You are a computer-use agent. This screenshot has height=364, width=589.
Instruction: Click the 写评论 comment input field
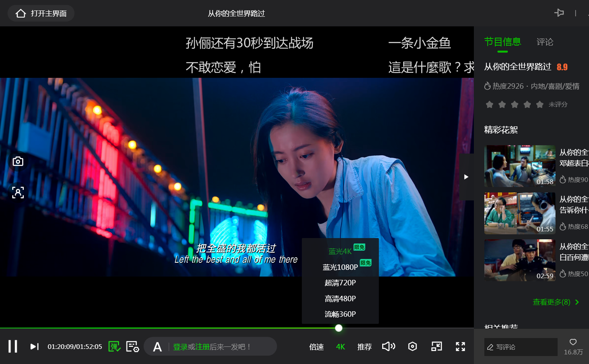(521, 347)
